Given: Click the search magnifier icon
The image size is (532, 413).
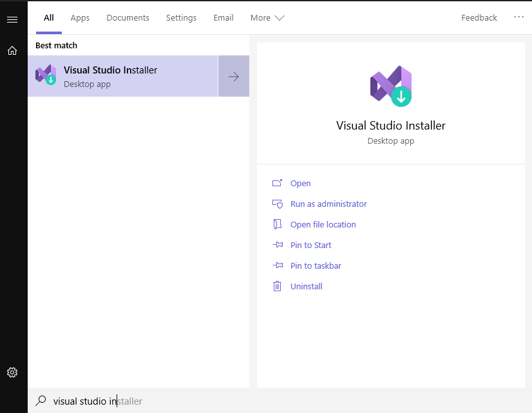Looking at the screenshot, I should point(41,401).
